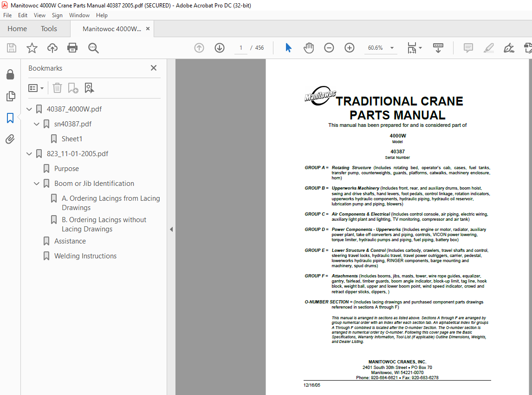Open the zoom level dropdown arrow

392,48
